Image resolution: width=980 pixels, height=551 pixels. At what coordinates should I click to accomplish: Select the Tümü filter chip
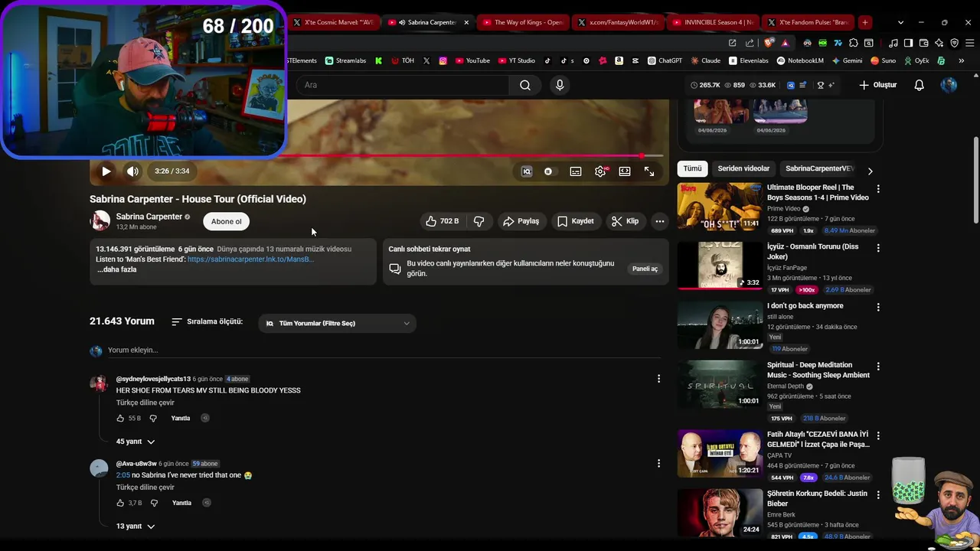(692, 168)
